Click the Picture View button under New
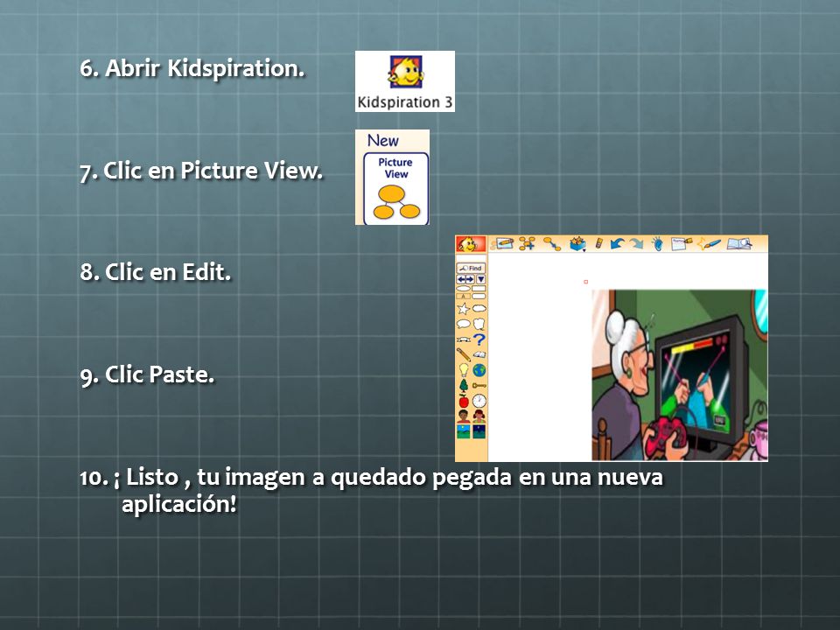Image resolution: width=840 pixels, height=630 pixels. (x=395, y=189)
